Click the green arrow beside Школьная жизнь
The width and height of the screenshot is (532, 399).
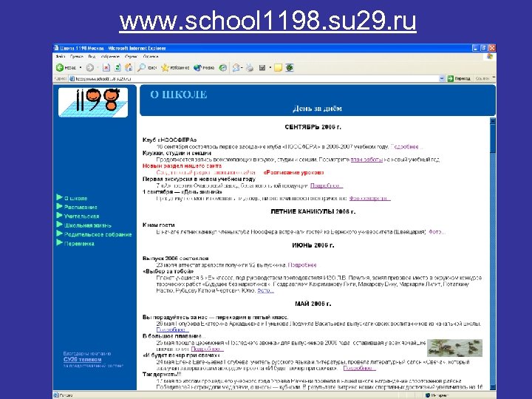click(x=59, y=225)
